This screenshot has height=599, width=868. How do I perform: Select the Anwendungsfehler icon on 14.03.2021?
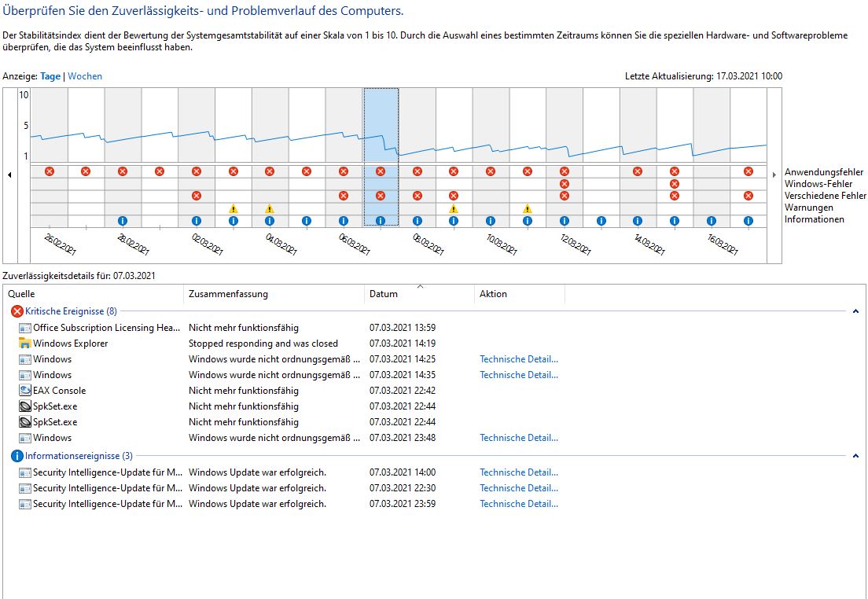pyautogui.click(x=638, y=171)
